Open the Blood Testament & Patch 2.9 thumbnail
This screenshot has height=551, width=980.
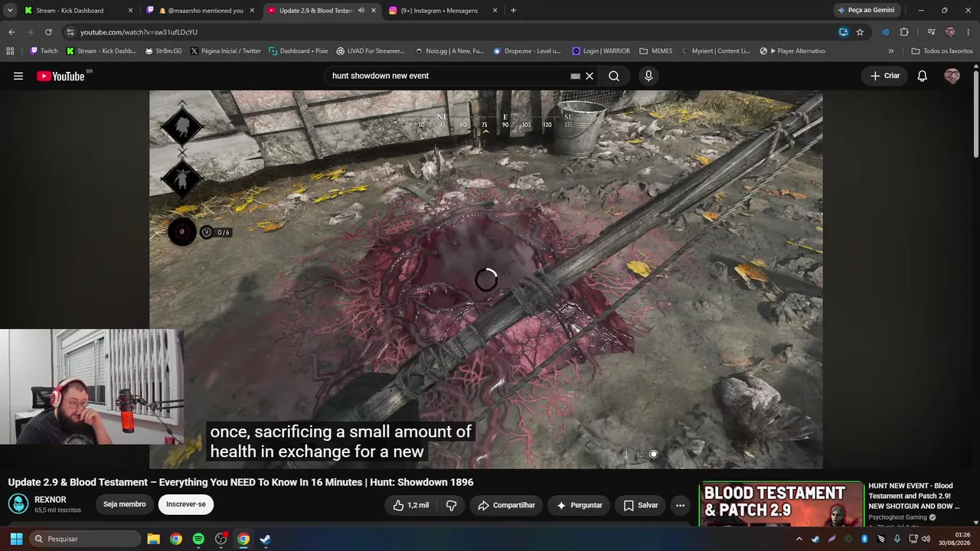pyautogui.click(x=781, y=504)
